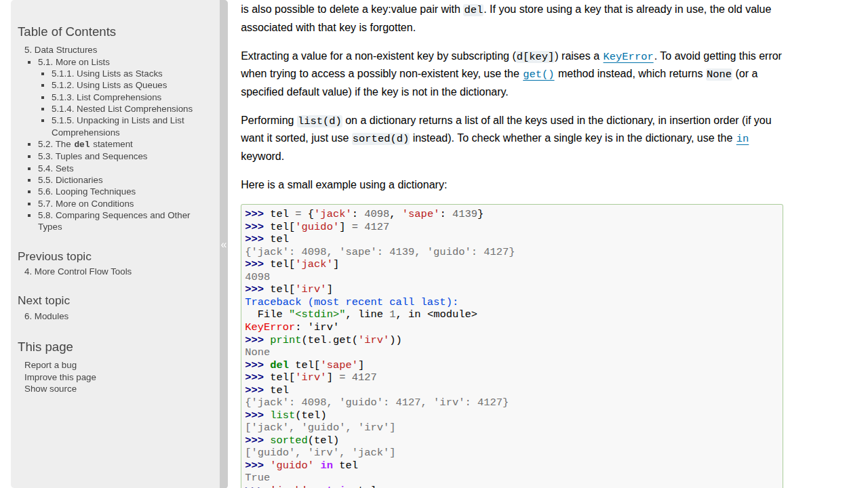Navigate to 5.1.4. Nested List Comprehensions
Viewport: 868px width, 488px height.
pos(122,109)
